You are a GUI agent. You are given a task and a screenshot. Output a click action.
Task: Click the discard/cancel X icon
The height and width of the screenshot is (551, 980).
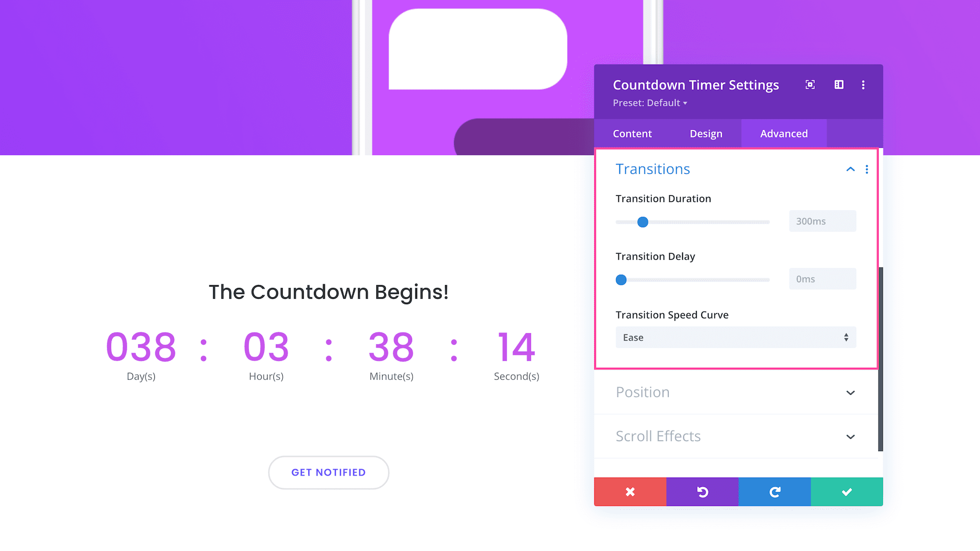click(x=630, y=491)
